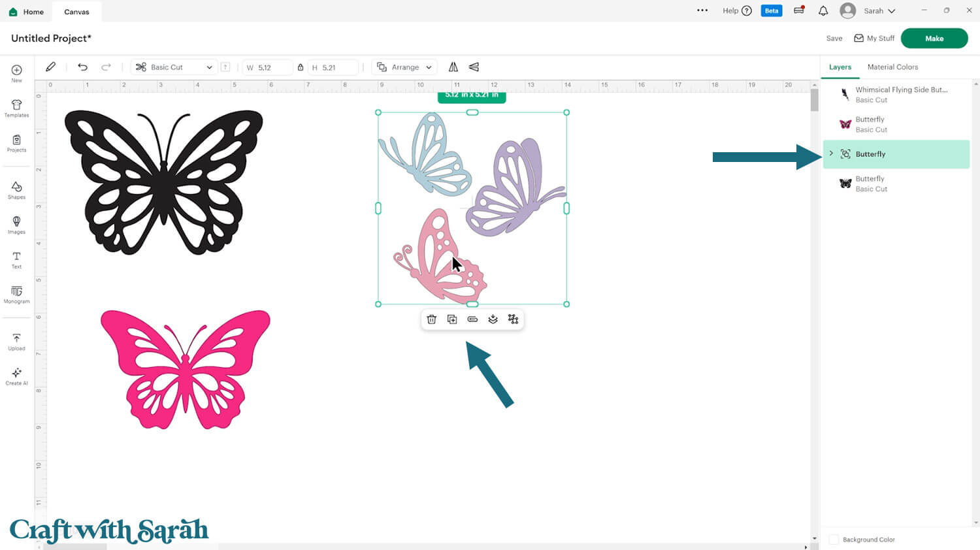Click the Layers panel scroll down arrow
Viewport: 980px width, 550px height.
976,523
